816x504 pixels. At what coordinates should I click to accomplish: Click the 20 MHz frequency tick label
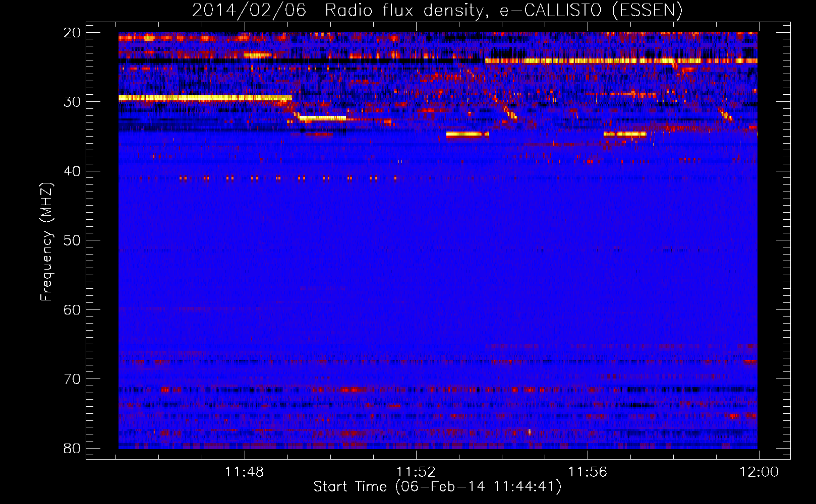point(72,33)
